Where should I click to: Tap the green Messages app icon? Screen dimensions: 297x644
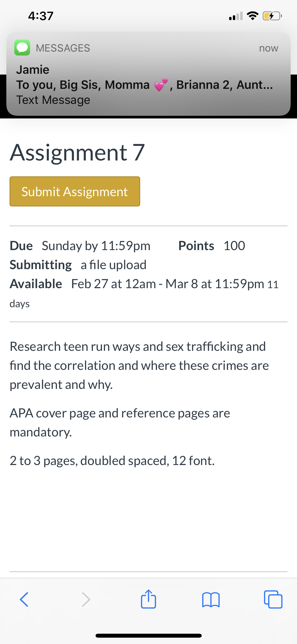point(22,48)
